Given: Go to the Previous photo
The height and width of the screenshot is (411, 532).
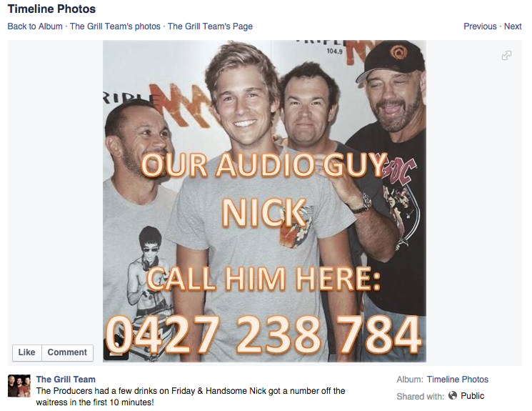Looking at the screenshot, I should pos(480,26).
